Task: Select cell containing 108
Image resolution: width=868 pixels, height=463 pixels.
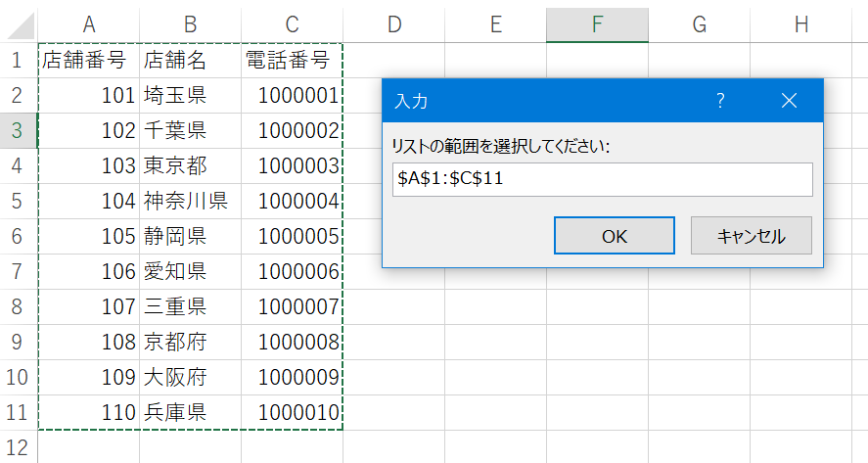Action: point(89,343)
